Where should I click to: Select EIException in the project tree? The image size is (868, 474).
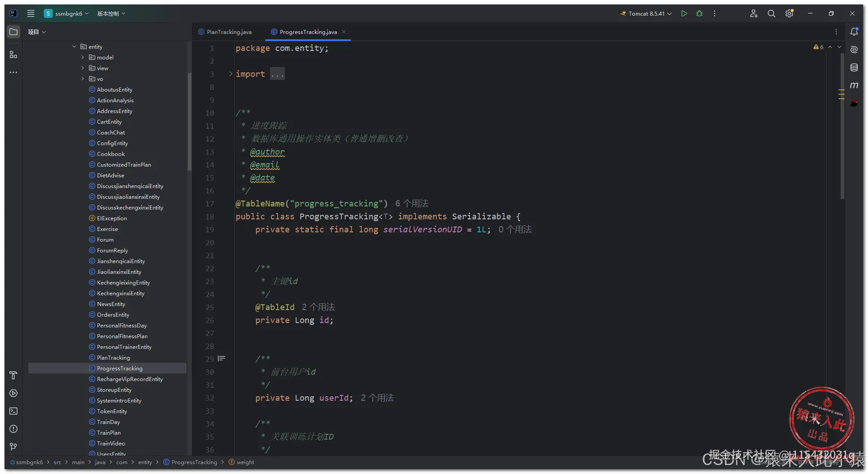click(112, 218)
